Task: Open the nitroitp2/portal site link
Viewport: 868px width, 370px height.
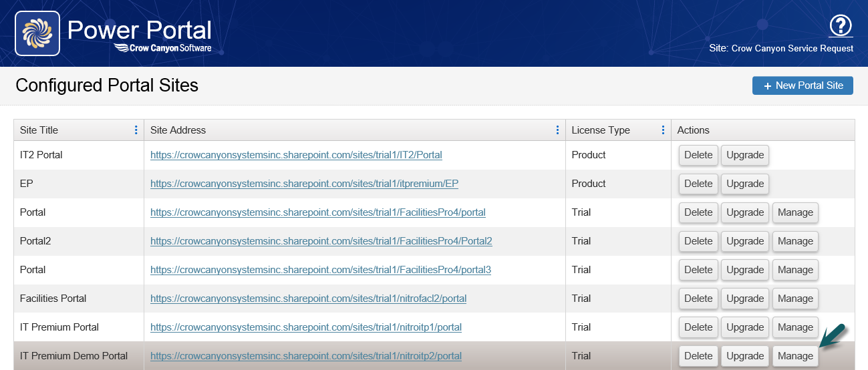Action: tap(306, 356)
